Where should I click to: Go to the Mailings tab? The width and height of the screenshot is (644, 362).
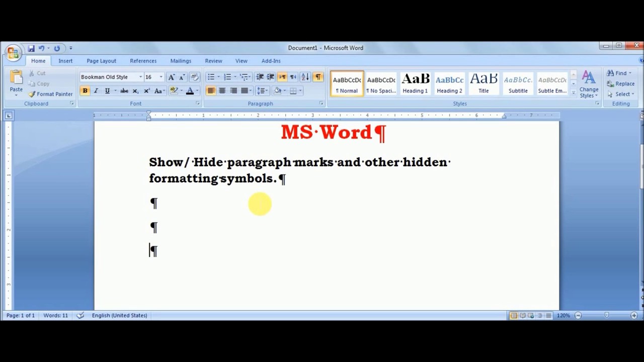pos(181,61)
